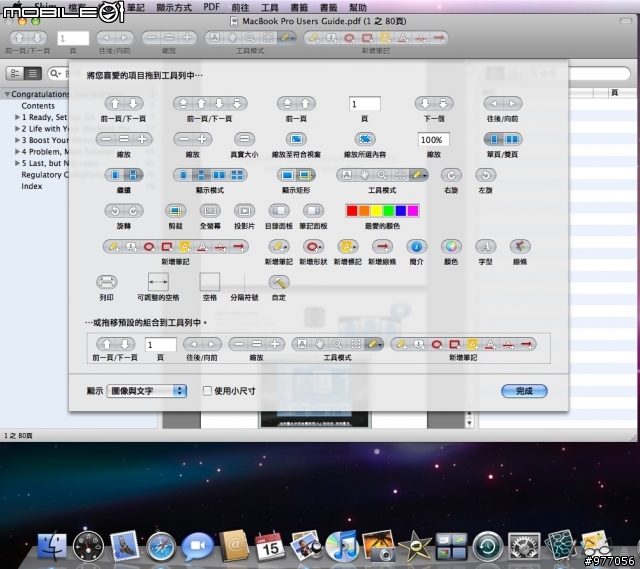Click the 字型 fonts icon
The width and height of the screenshot is (640, 569).
[485, 247]
